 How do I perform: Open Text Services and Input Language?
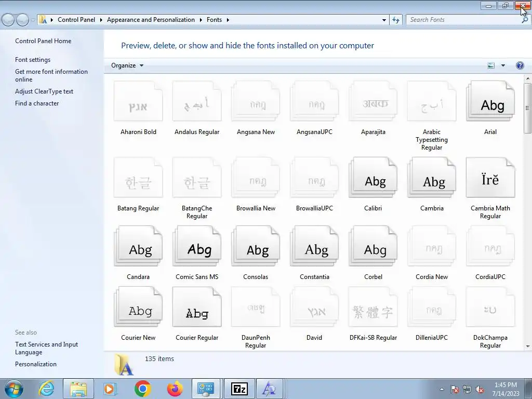(x=46, y=348)
